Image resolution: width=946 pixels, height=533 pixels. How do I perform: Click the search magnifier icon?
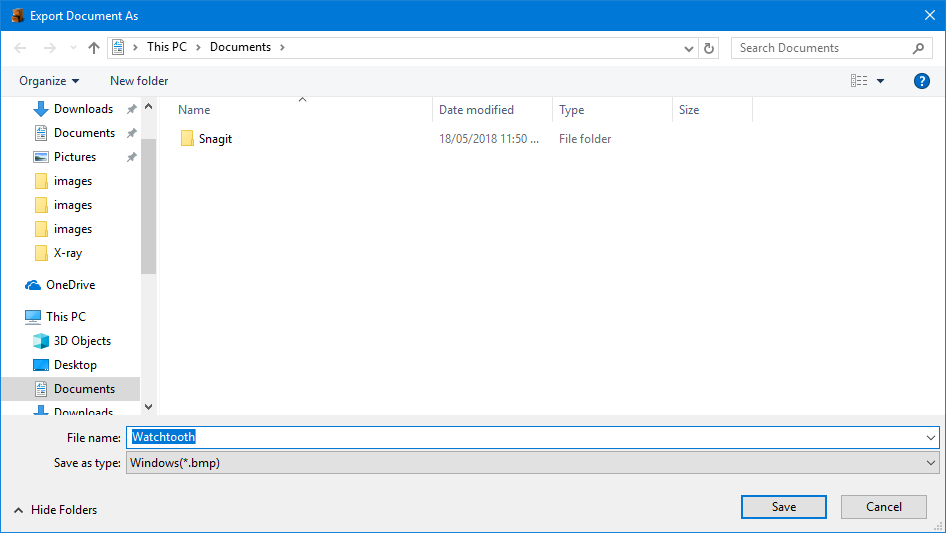pos(918,48)
